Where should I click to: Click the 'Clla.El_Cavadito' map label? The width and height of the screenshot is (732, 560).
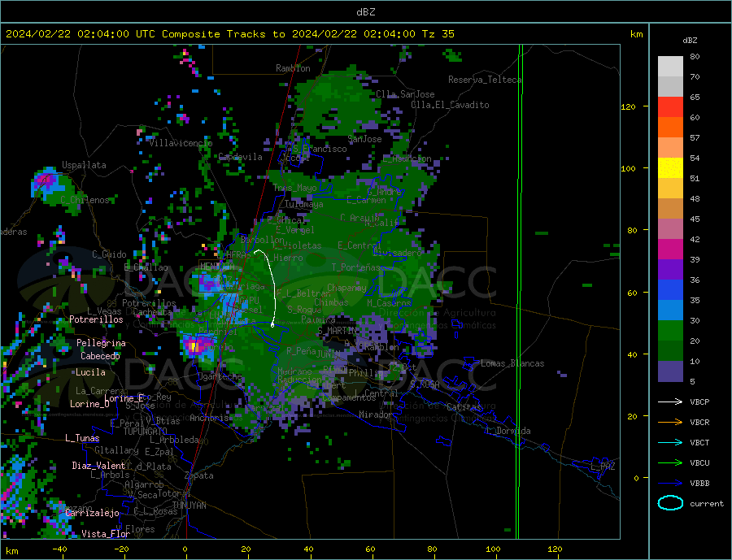point(450,105)
